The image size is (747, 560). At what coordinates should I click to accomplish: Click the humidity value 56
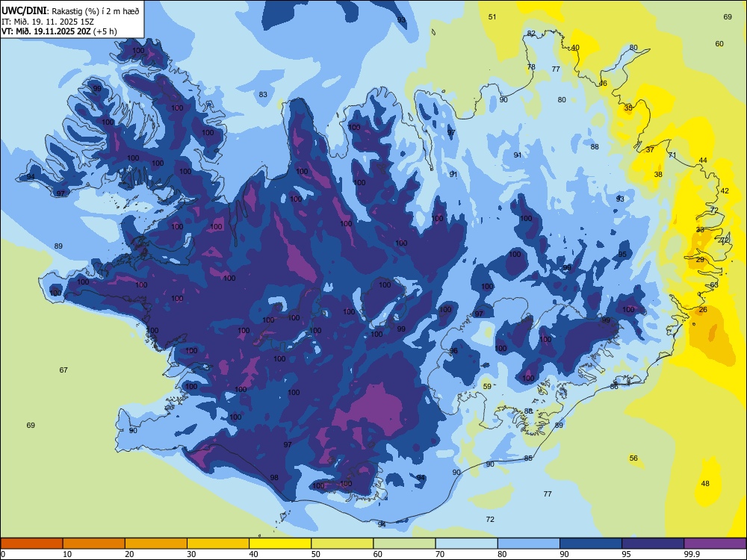tap(633, 458)
